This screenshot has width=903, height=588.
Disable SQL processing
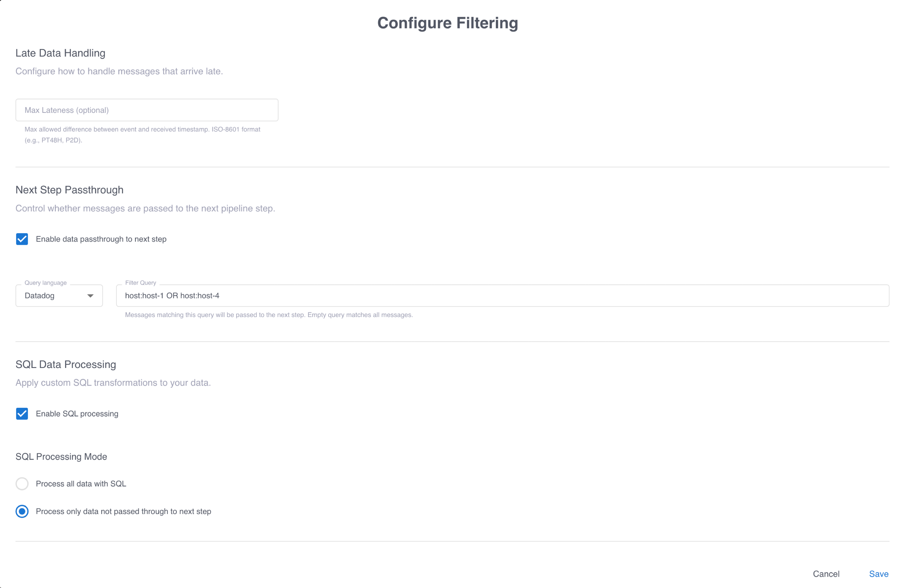coord(22,413)
